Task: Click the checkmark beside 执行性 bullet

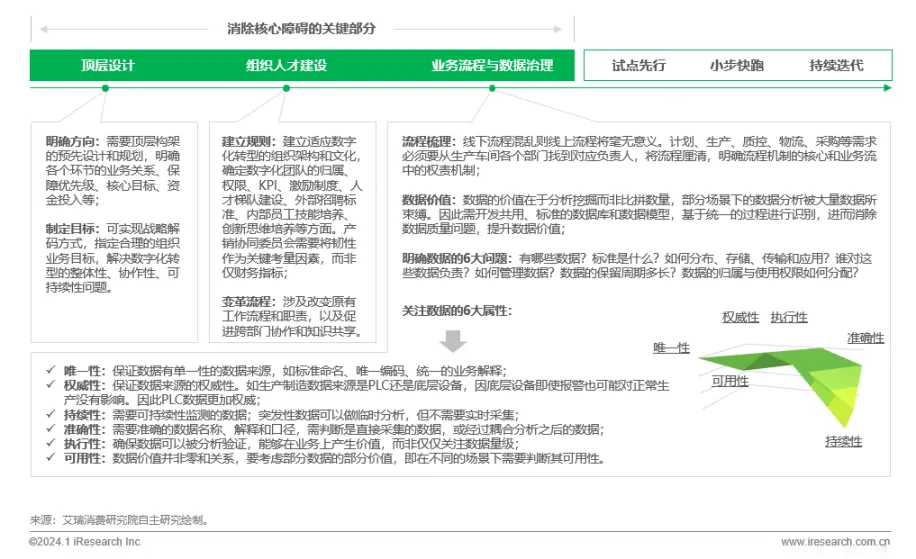Action: [x=51, y=443]
